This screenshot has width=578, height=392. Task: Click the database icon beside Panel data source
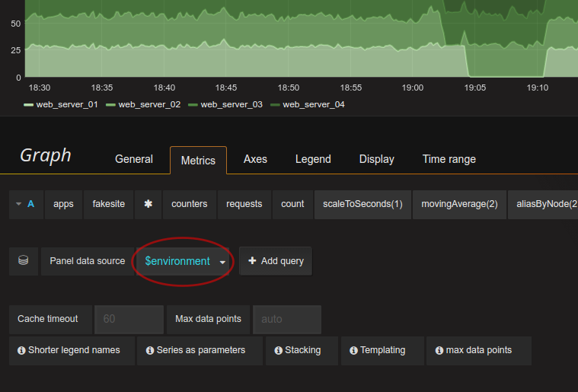click(24, 261)
